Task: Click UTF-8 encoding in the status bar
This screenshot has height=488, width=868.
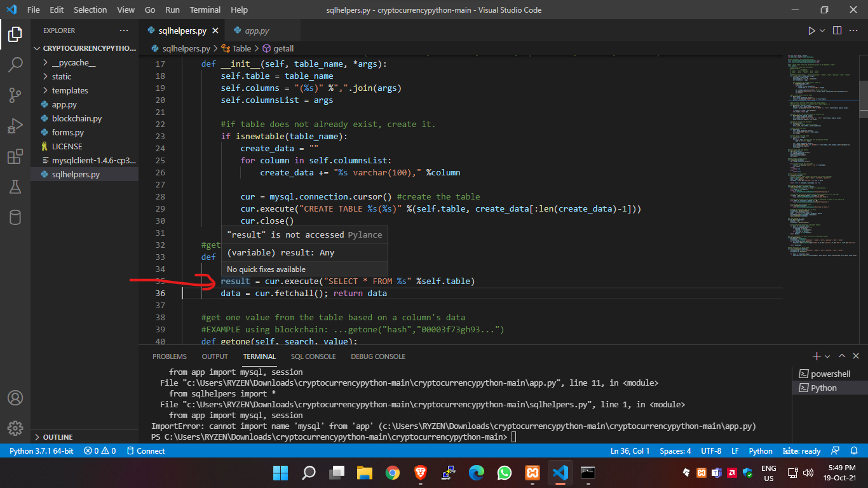Action: 711,451
